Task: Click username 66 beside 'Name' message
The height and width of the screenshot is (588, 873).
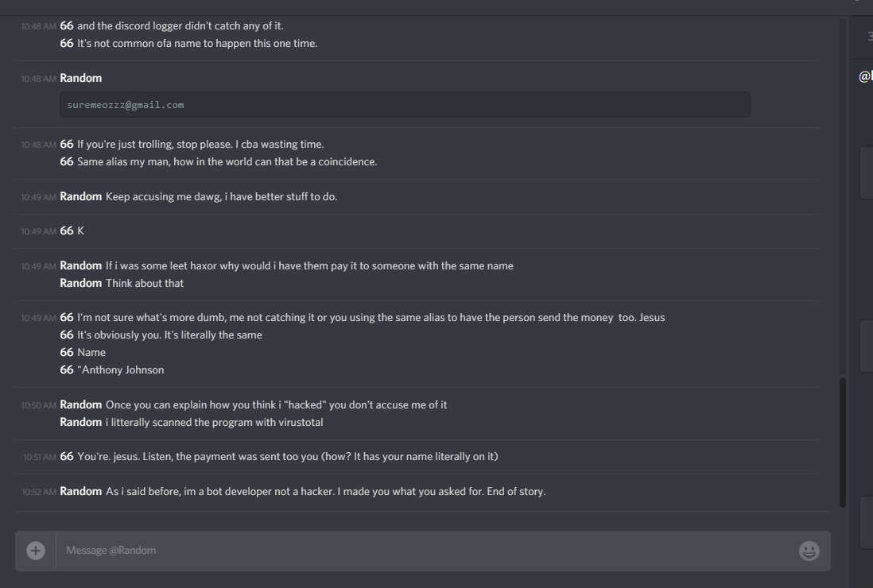Action: point(67,352)
